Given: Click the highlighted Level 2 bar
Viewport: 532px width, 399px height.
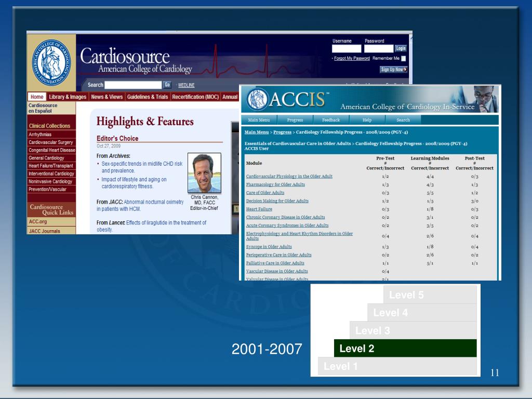Looking at the screenshot, I should pos(405,348).
